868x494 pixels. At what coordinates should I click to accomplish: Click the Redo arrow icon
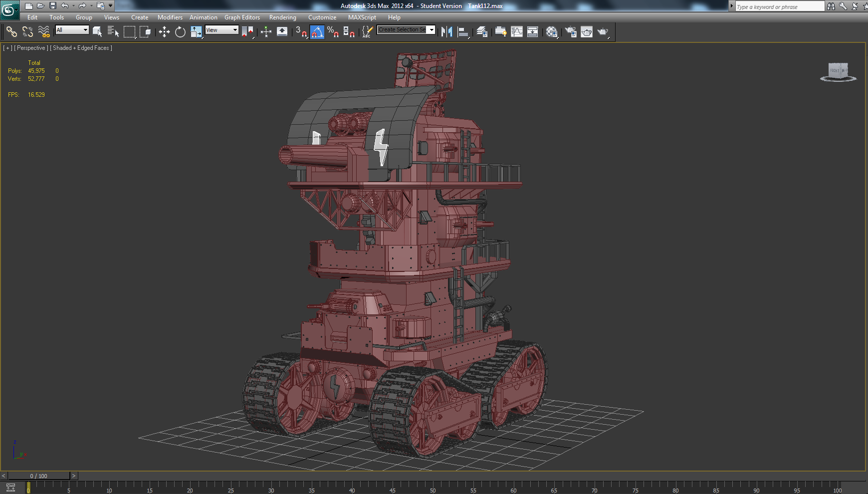point(82,6)
